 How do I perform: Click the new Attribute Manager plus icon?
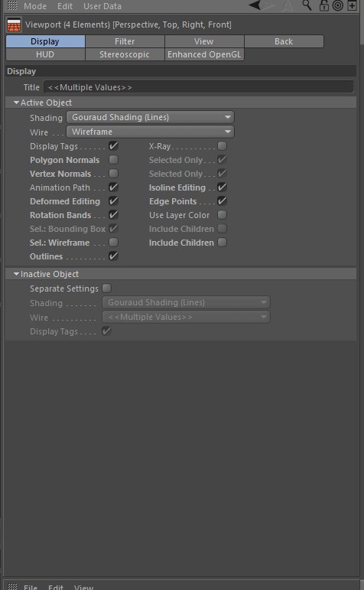coord(352,5)
